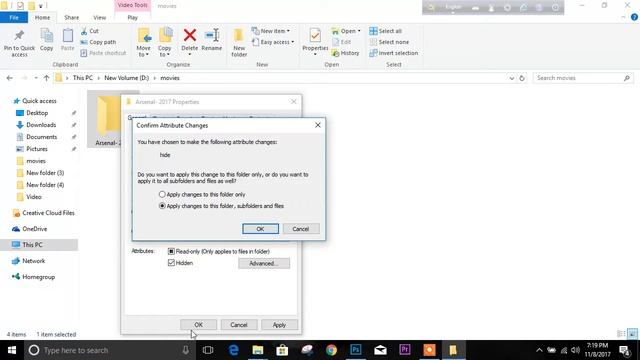Click the taskbar search box
This screenshot has width=640, height=360.
pyautogui.click(x=110, y=350)
